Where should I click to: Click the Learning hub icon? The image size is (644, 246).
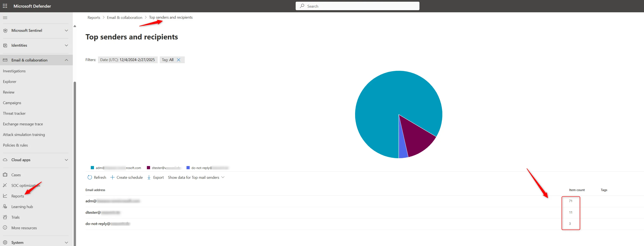click(x=5, y=207)
